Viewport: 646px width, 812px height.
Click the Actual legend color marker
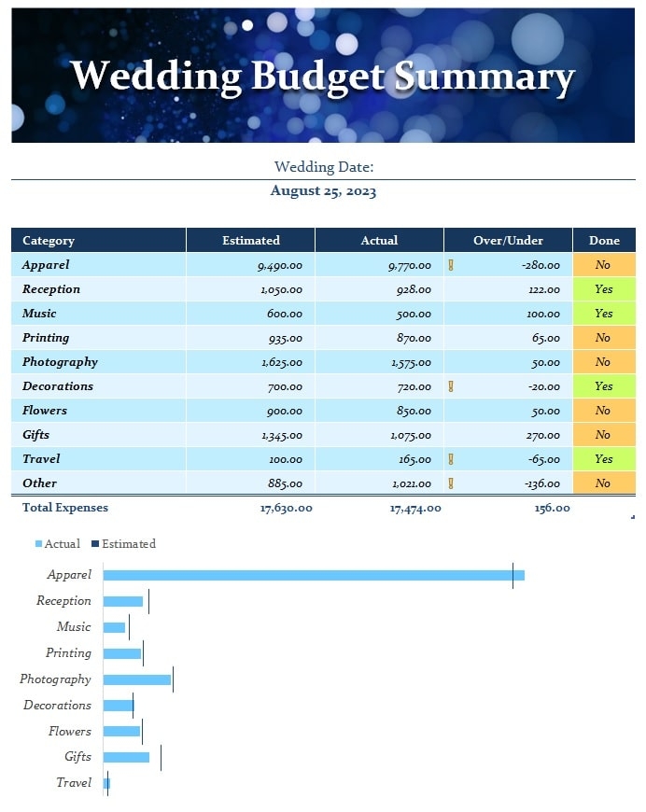[38, 544]
